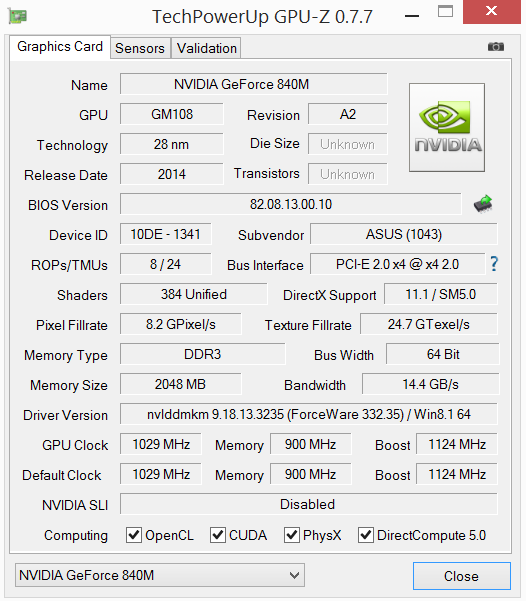526x601 pixels.
Task: Maximize the GPU-Z window
Action: click(445, 11)
